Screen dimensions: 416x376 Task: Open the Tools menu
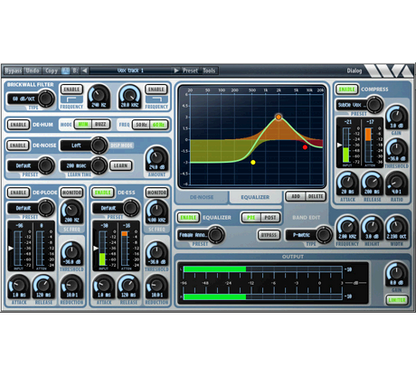click(209, 71)
